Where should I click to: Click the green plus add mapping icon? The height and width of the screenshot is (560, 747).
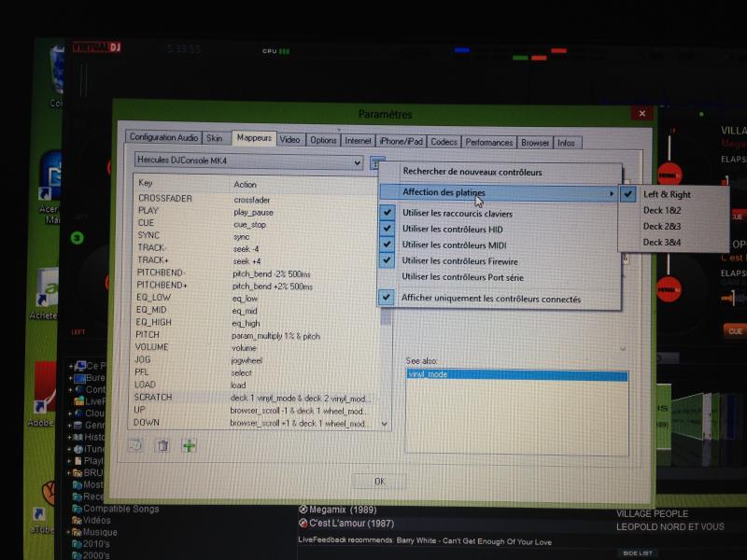click(x=189, y=446)
